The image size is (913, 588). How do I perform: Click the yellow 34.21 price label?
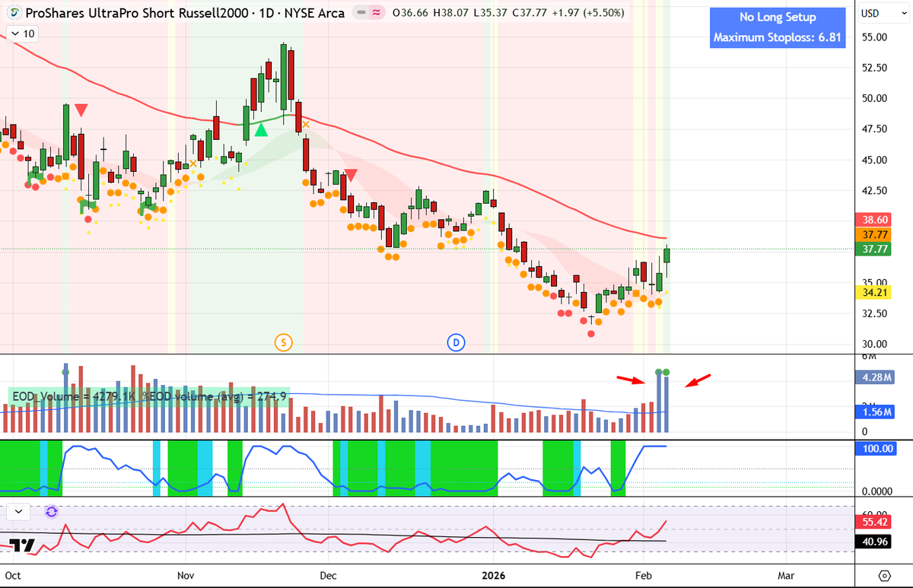coord(874,292)
